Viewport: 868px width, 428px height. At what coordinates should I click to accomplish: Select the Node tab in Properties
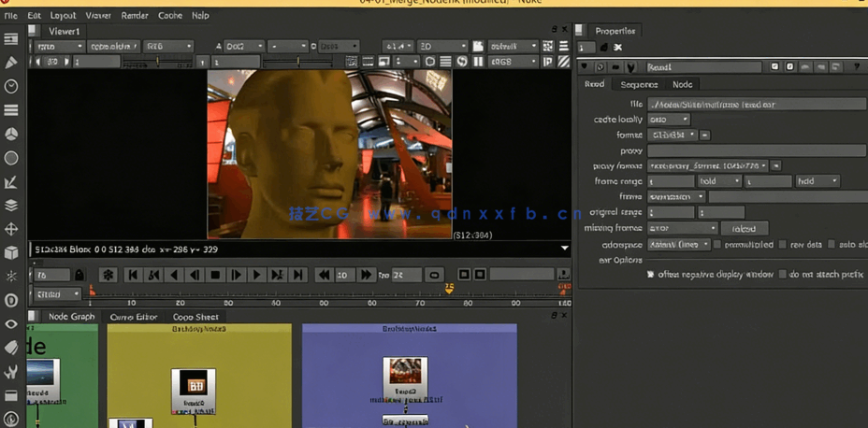click(682, 85)
